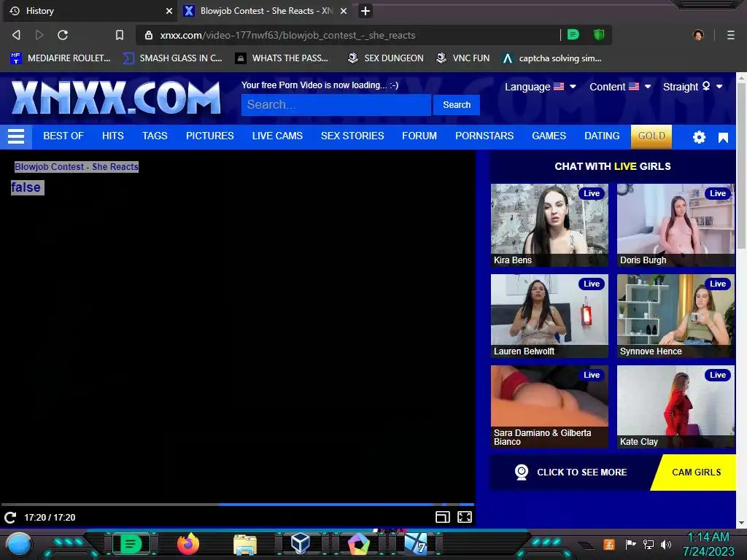The image size is (747, 560).
Task: Expand the Content country dropdown
Action: pyautogui.click(x=620, y=87)
